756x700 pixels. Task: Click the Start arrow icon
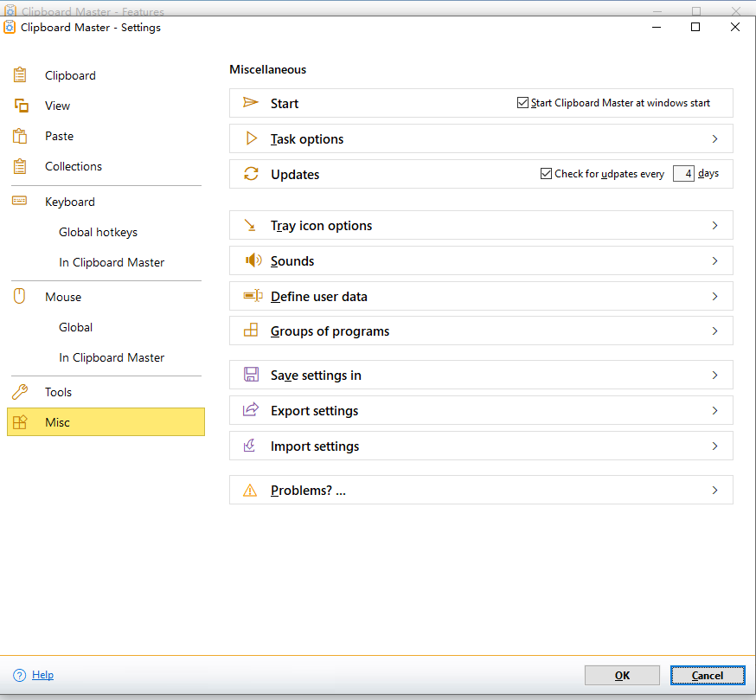tap(251, 102)
